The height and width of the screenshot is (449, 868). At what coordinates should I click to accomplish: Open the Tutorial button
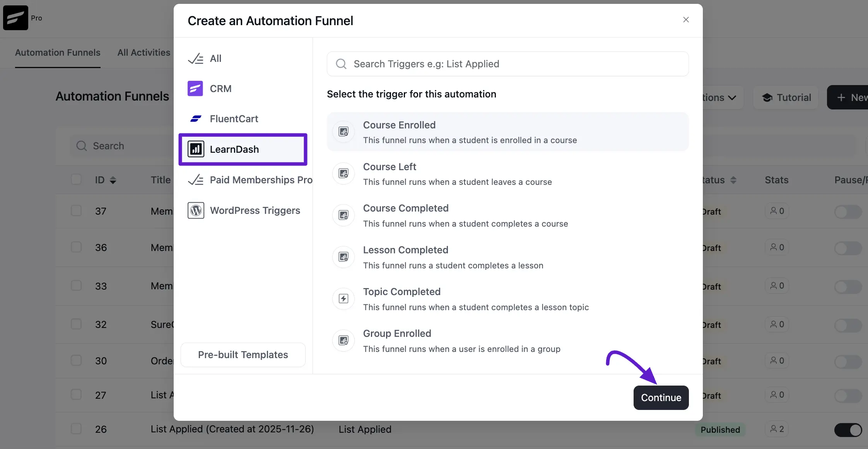(x=786, y=97)
